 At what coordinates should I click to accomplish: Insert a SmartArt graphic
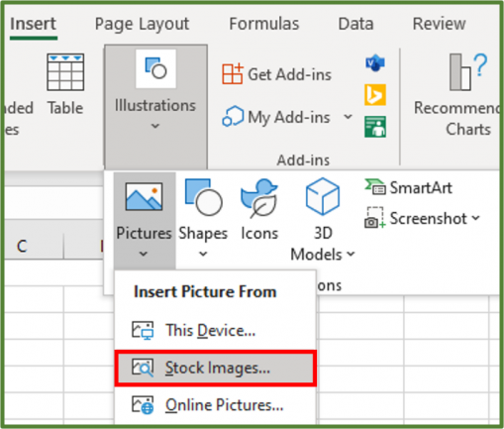[x=409, y=188]
